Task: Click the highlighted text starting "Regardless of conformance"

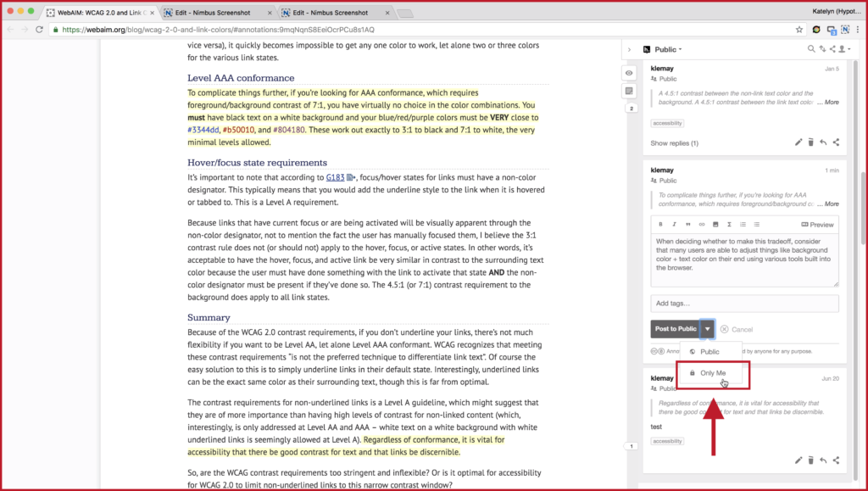Action: [x=346, y=446]
